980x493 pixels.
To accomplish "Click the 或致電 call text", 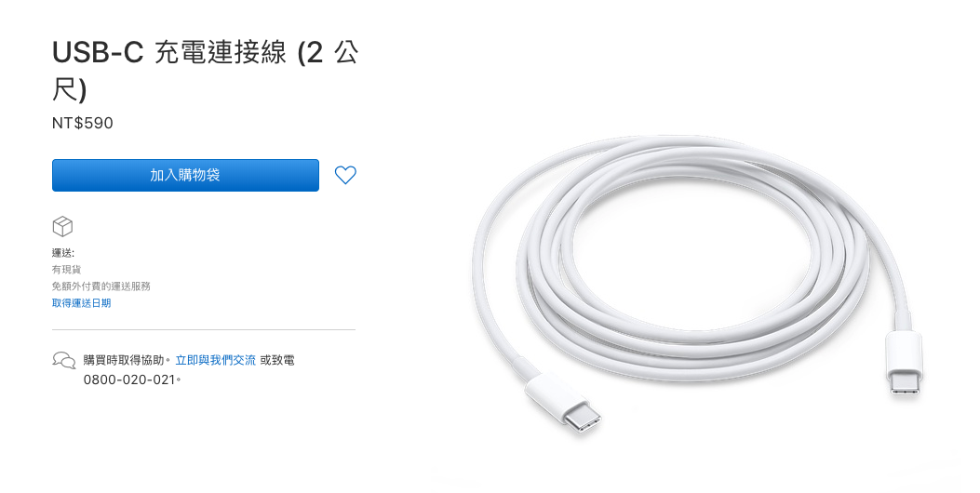I will click(277, 360).
